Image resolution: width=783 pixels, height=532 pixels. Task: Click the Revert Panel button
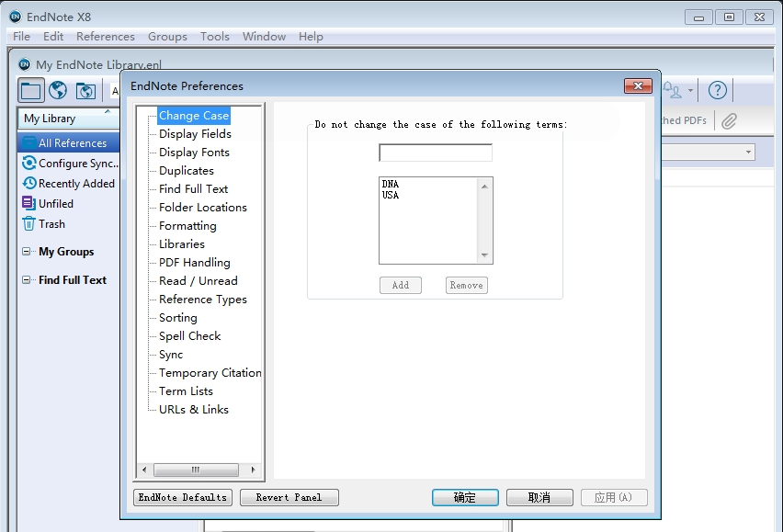[289, 498]
